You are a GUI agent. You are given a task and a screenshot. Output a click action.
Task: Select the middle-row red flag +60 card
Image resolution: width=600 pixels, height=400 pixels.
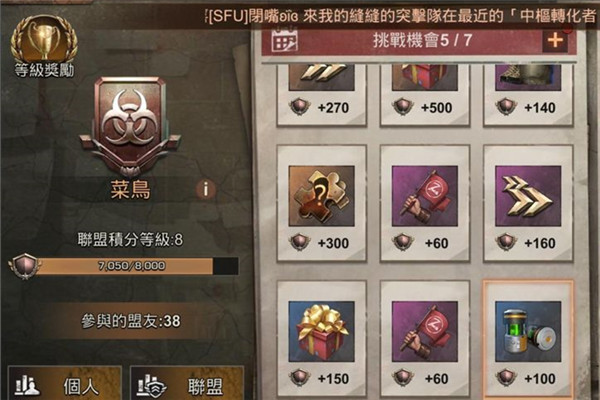pos(425,203)
